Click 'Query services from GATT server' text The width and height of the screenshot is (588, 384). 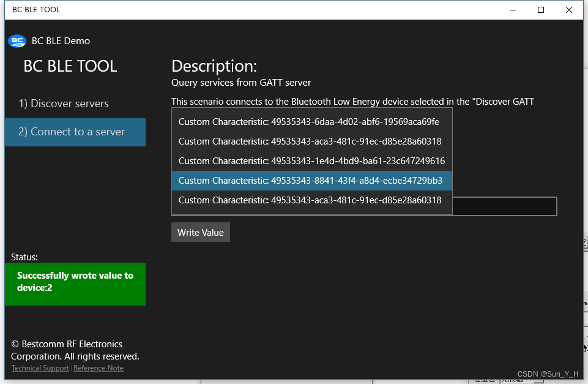(x=241, y=83)
